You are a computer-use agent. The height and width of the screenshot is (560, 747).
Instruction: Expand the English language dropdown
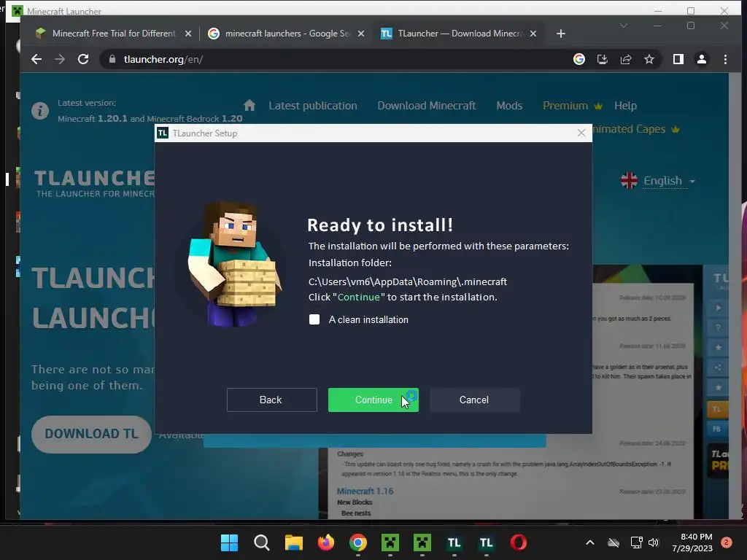[659, 181]
